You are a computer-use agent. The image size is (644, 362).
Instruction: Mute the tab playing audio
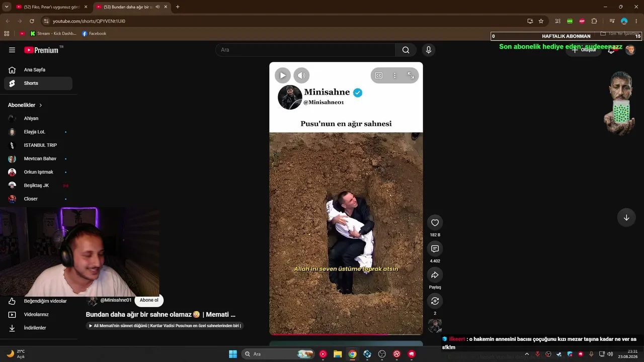pos(157,7)
